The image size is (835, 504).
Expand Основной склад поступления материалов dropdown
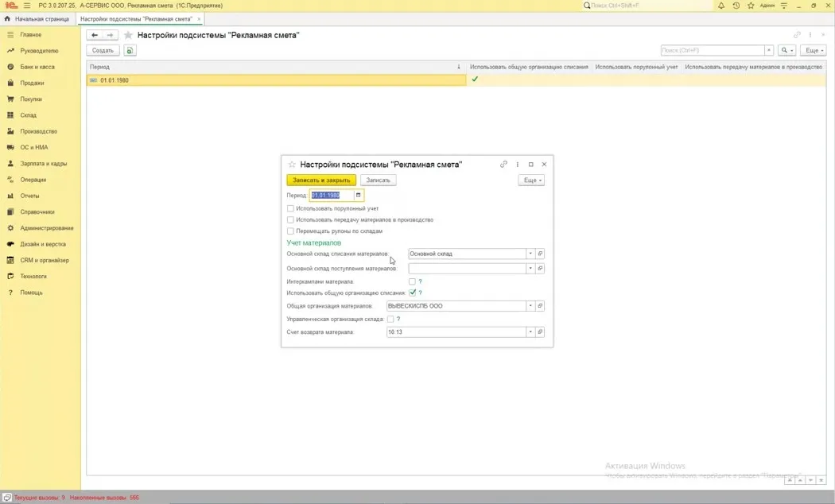(530, 269)
